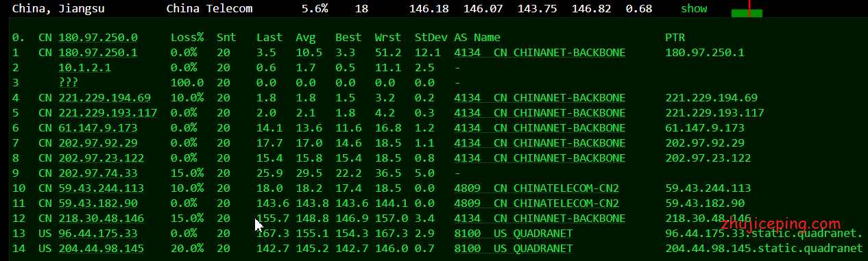Open IP link 202.97.92.29
The image size is (868, 261).
pos(98,143)
